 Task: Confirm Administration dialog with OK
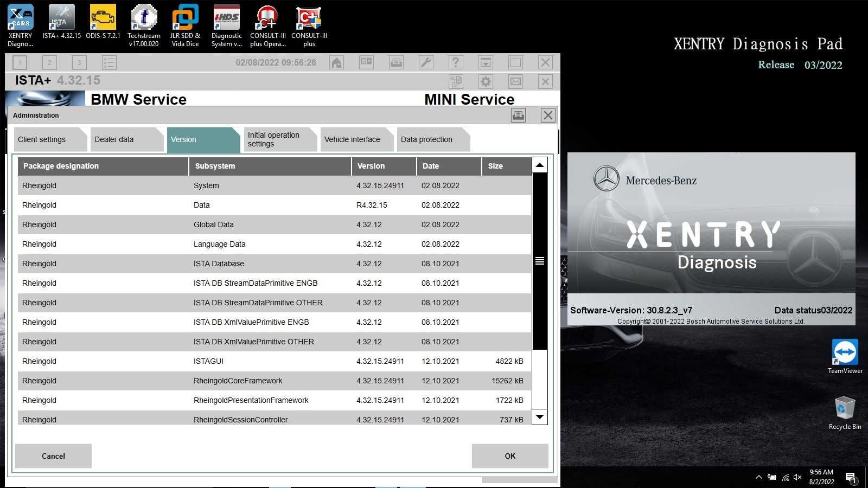[x=510, y=456]
